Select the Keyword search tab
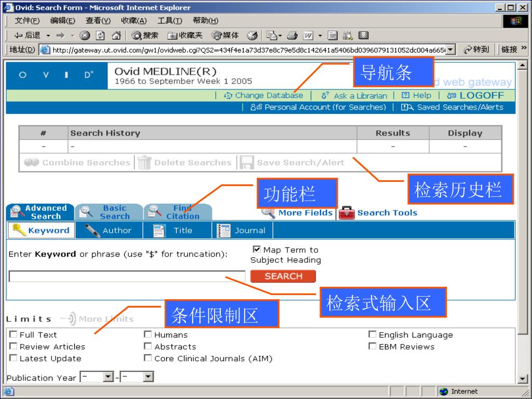Screen dimensions: 532x399 [41, 231]
